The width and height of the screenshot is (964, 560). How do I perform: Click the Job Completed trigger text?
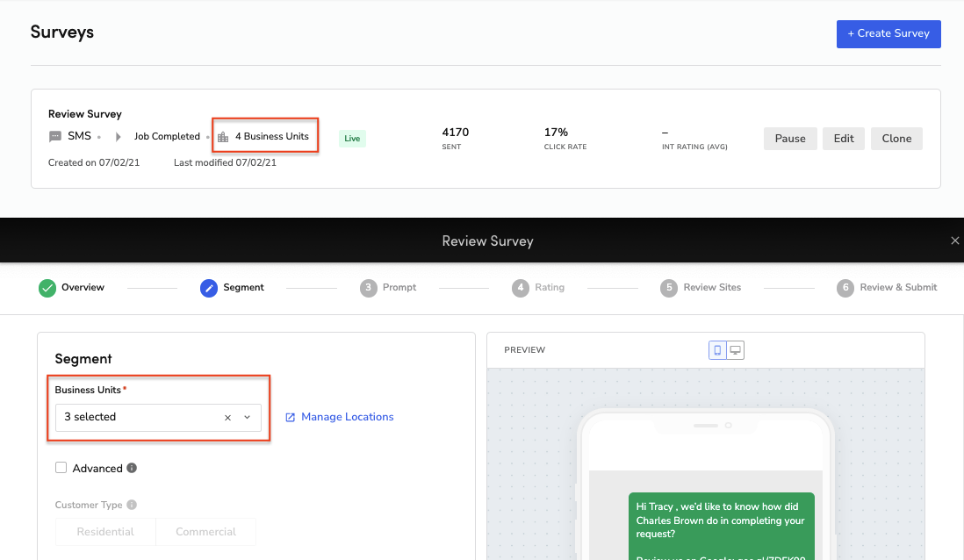tap(167, 136)
